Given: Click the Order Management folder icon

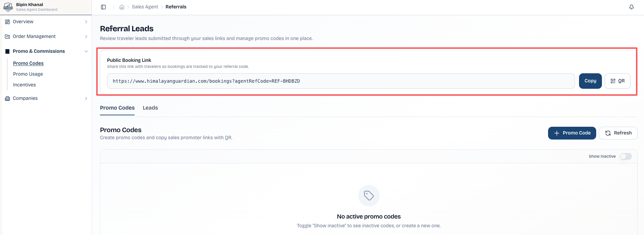Looking at the screenshot, I should point(7,37).
